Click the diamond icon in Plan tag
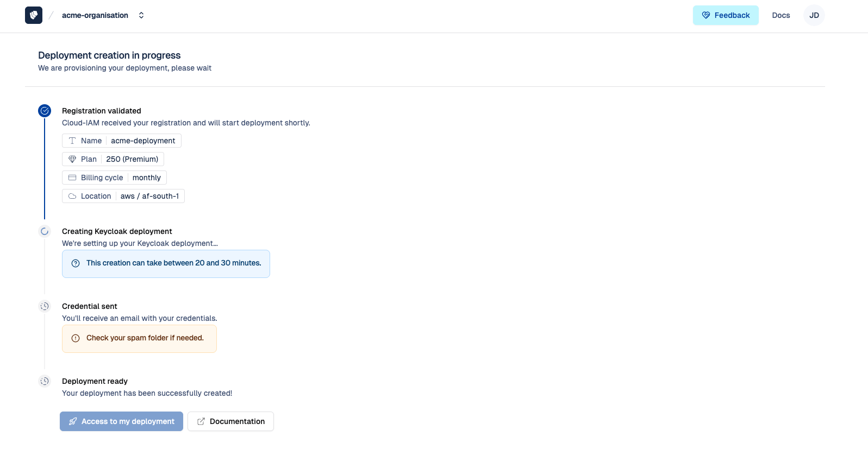Screen dimensions: 868x449 tap(72, 159)
